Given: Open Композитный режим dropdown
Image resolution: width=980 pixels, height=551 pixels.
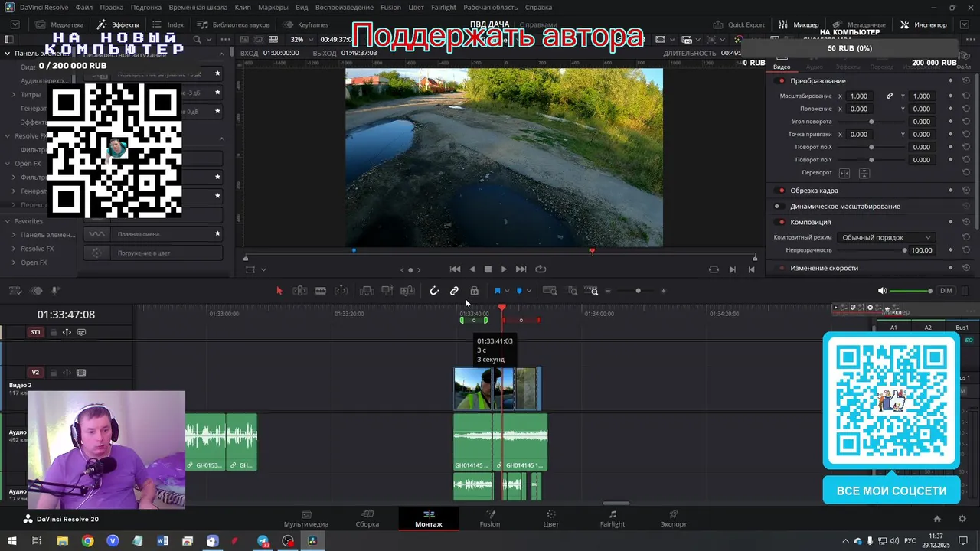Looking at the screenshot, I should [886, 237].
